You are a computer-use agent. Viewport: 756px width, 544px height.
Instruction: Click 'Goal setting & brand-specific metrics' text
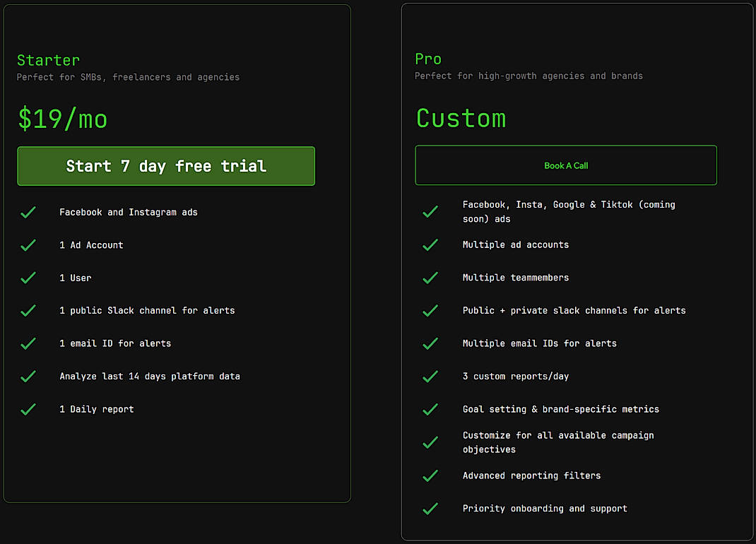(561, 409)
